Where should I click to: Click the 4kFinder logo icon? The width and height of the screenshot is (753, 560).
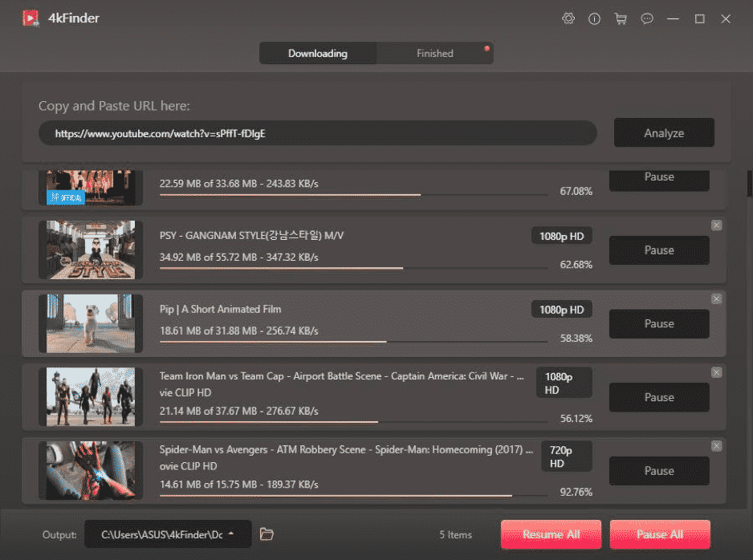point(32,18)
